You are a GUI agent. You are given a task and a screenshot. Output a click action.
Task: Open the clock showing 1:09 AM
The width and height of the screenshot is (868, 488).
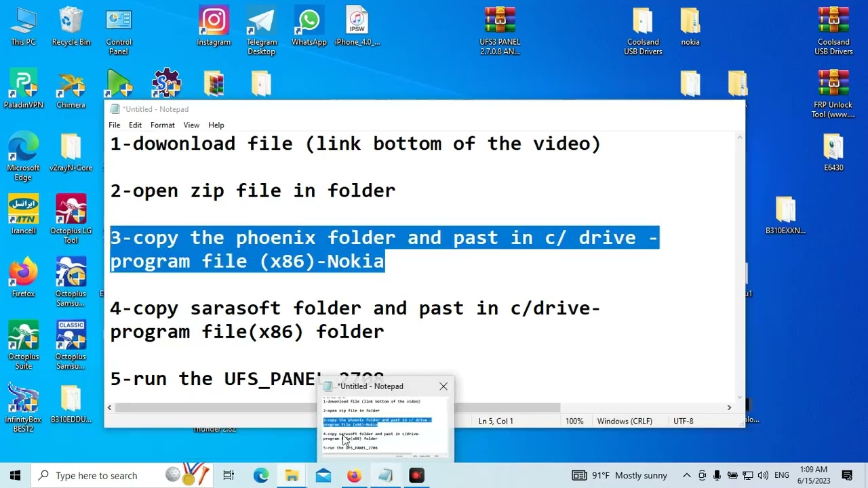(813, 475)
